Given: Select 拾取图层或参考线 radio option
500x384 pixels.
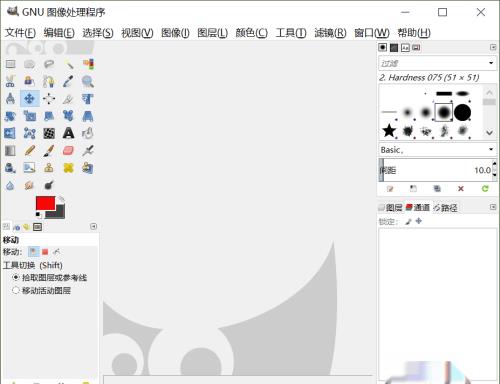Looking at the screenshot, I should [x=16, y=277].
